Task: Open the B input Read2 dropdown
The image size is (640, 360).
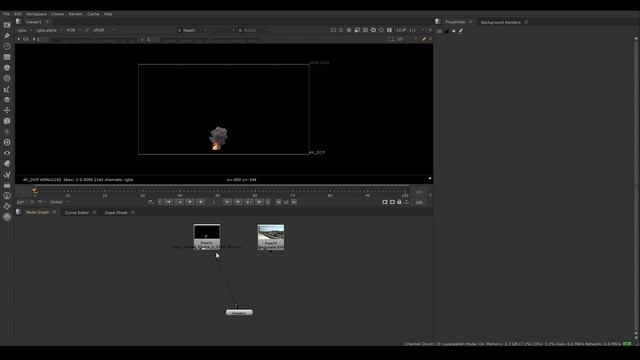Action: click(x=253, y=30)
